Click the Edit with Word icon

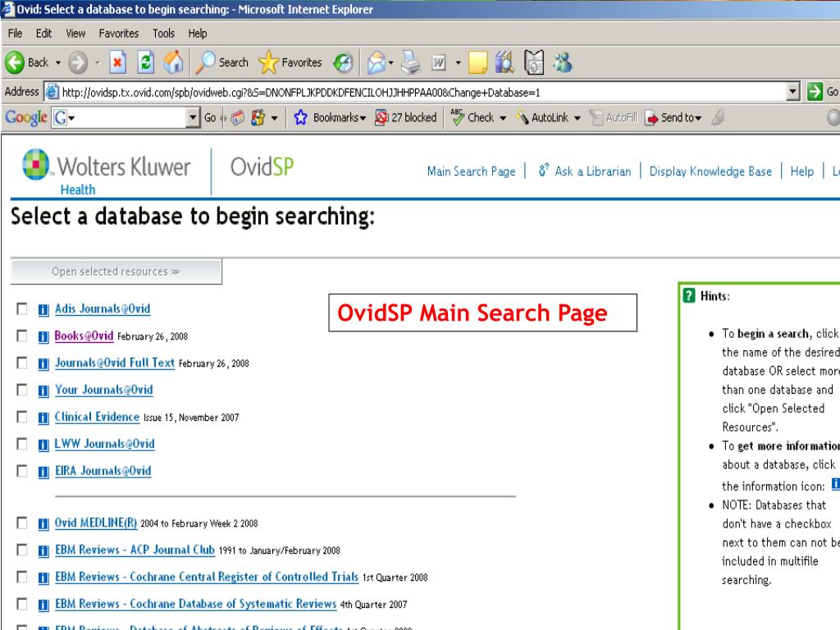coord(438,62)
